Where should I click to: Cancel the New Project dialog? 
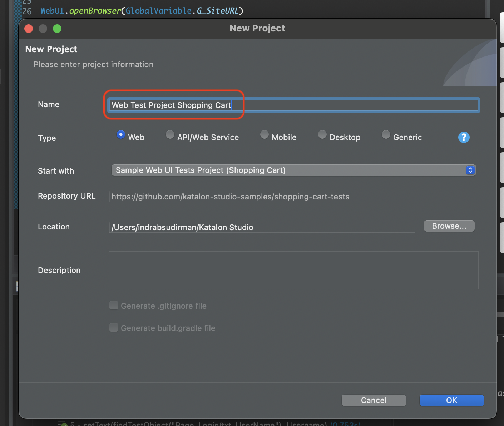(374, 400)
